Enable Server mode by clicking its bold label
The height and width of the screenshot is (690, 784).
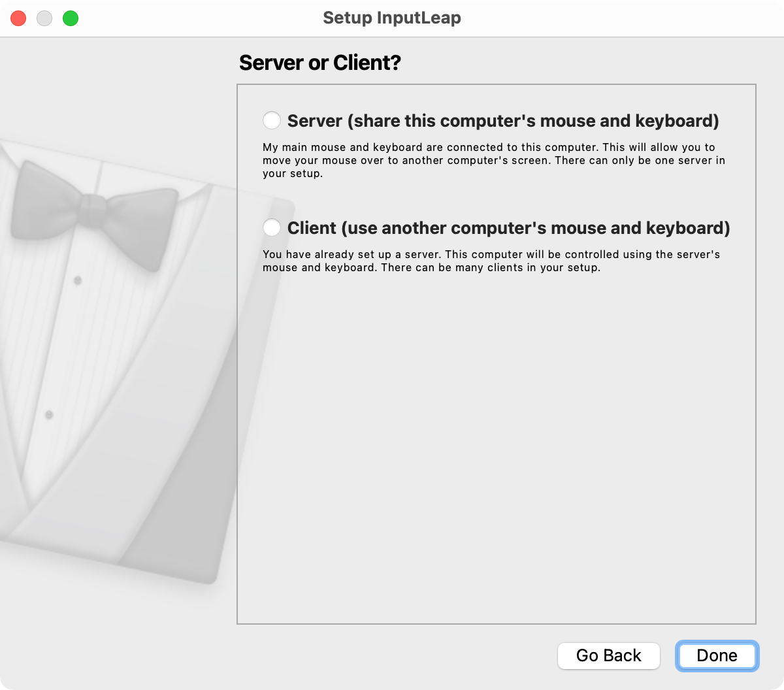coord(503,120)
